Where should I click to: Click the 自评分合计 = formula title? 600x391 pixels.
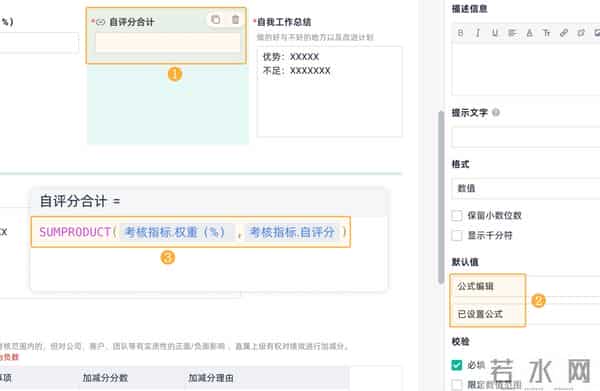coord(80,201)
